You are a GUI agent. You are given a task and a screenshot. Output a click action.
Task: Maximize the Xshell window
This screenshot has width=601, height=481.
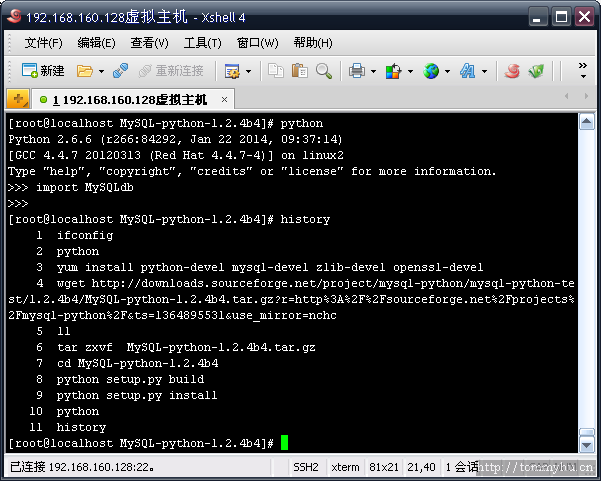coord(561,17)
